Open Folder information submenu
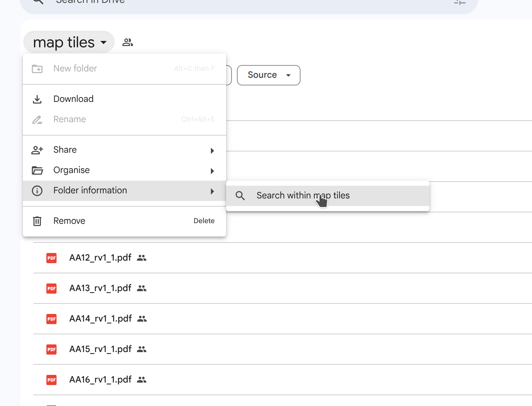Viewport: 532px width, 406px height. 90,190
